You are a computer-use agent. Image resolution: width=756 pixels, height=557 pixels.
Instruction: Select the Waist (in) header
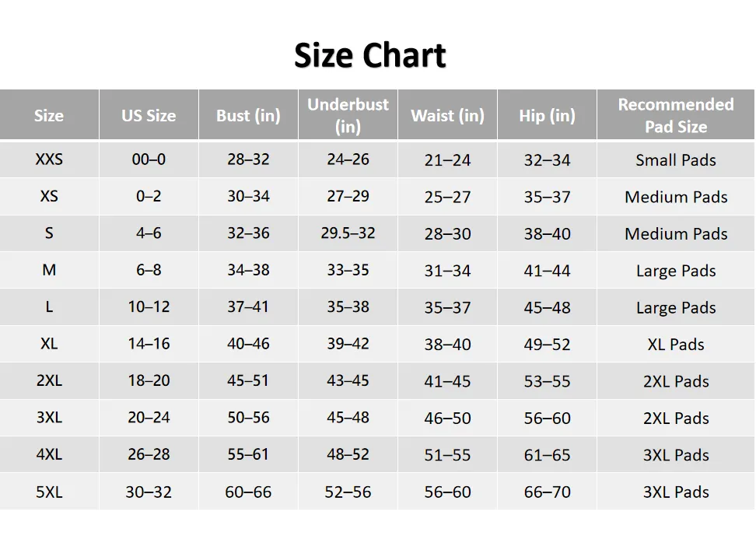pyautogui.click(x=447, y=116)
